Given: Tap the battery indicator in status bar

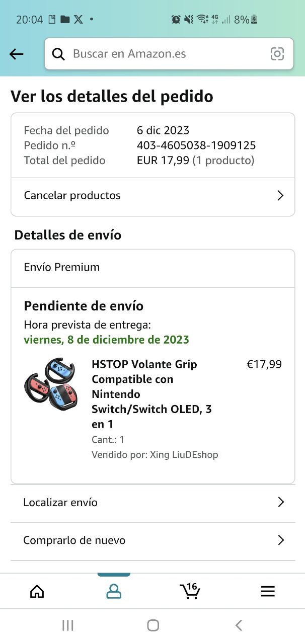Looking at the screenshot, I should tap(254, 20).
